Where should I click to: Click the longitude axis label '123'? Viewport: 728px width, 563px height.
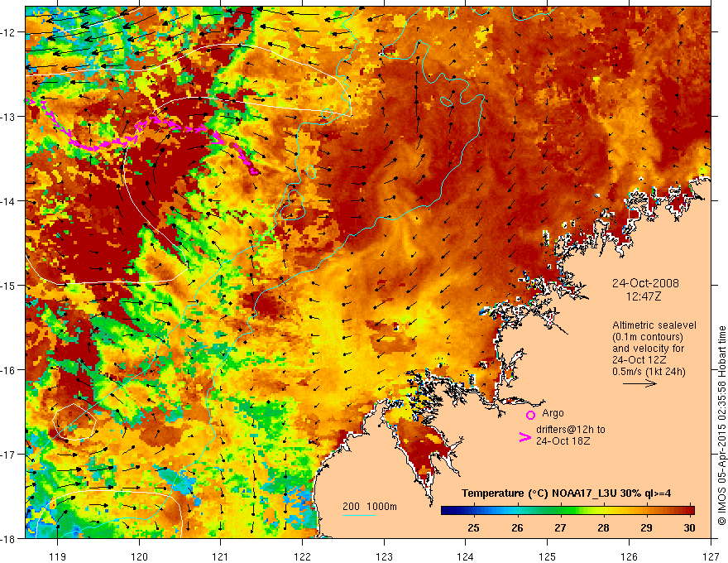click(384, 556)
